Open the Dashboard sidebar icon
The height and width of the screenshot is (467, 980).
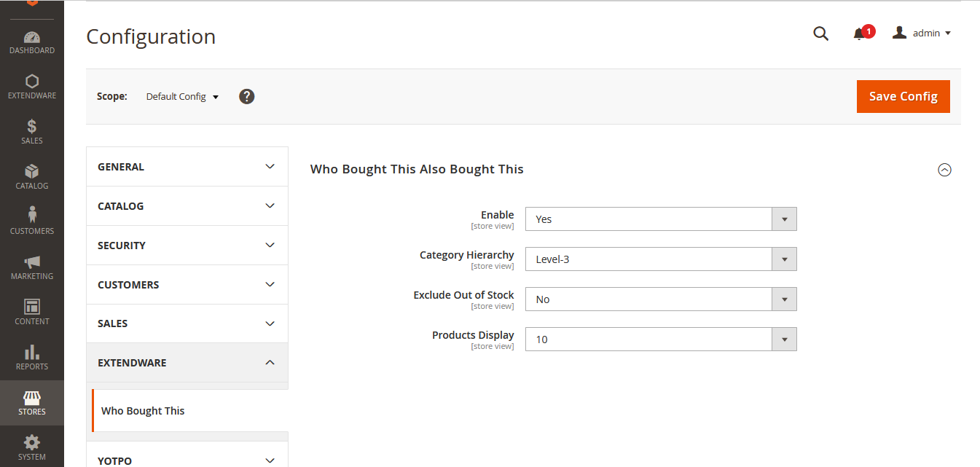[32, 42]
